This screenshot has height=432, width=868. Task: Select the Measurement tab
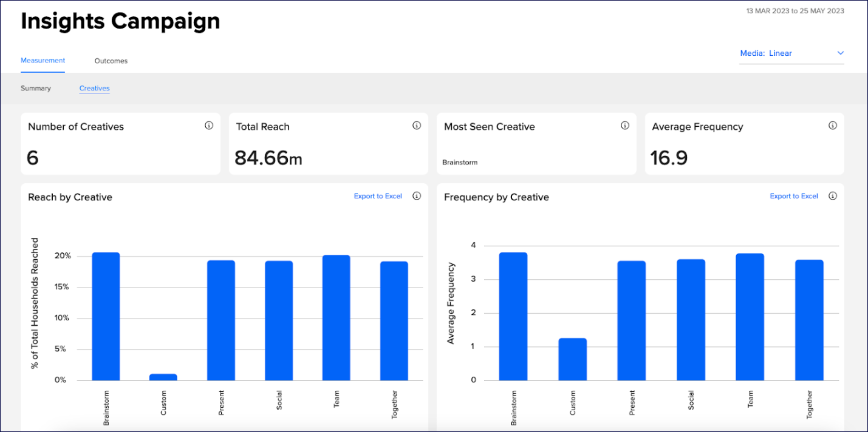[x=43, y=61]
